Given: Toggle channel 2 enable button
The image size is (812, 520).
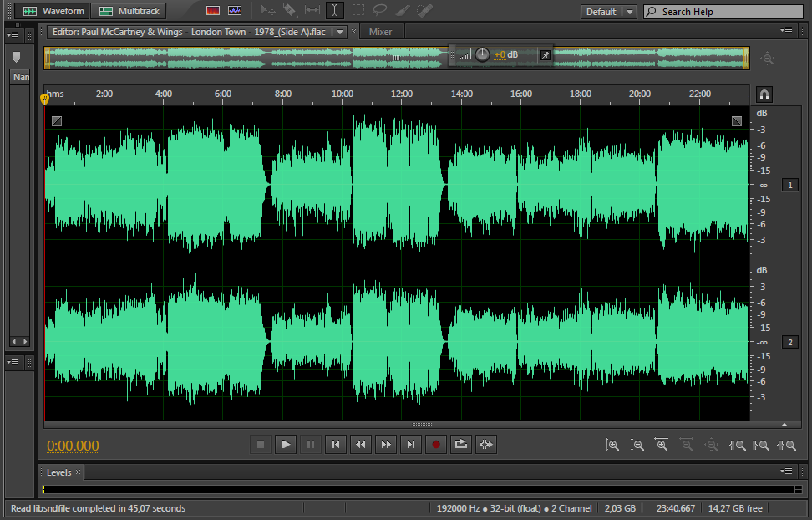Looking at the screenshot, I should pos(789,342).
